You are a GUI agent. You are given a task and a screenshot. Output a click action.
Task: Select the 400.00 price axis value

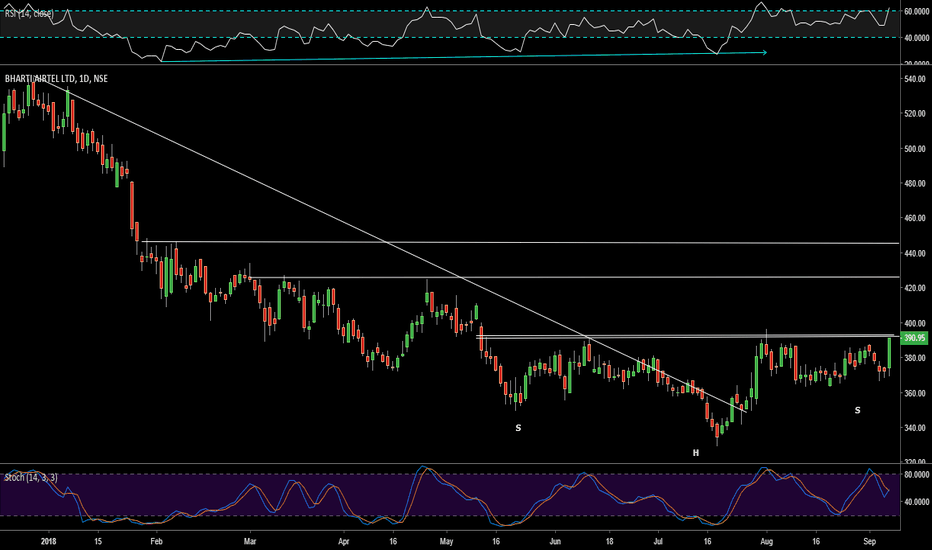(915, 323)
